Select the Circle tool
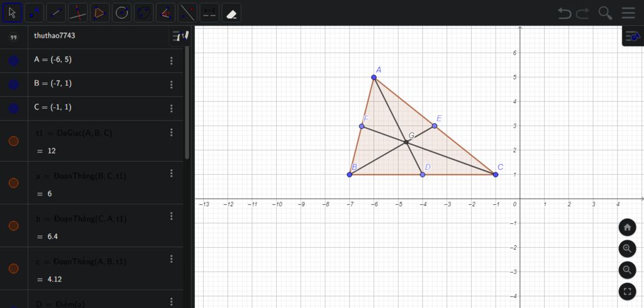 [x=121, y=13]
